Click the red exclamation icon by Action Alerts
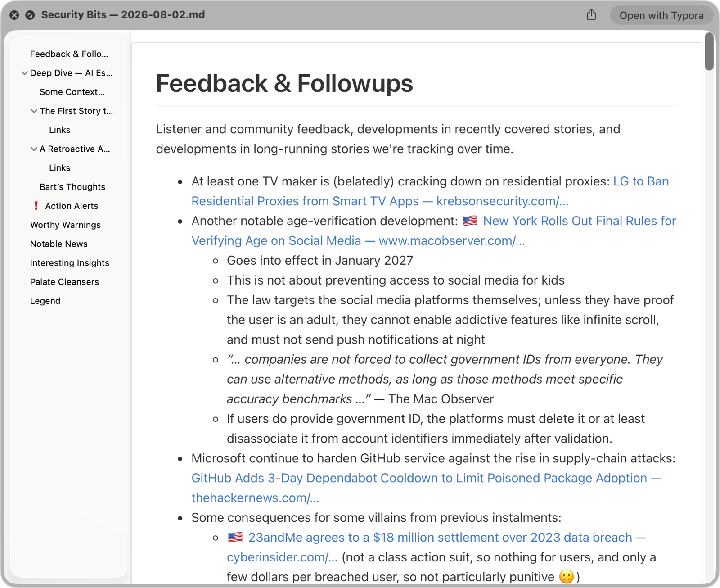 click(x=36, y=206)
